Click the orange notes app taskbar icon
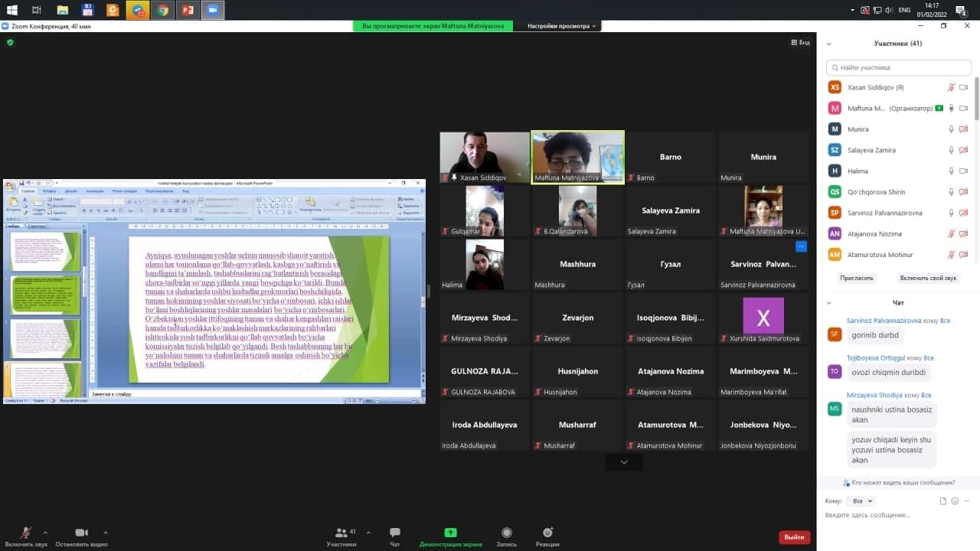This screenshot has height=551, width=980. pyautogui.click(x=113, y=10)
